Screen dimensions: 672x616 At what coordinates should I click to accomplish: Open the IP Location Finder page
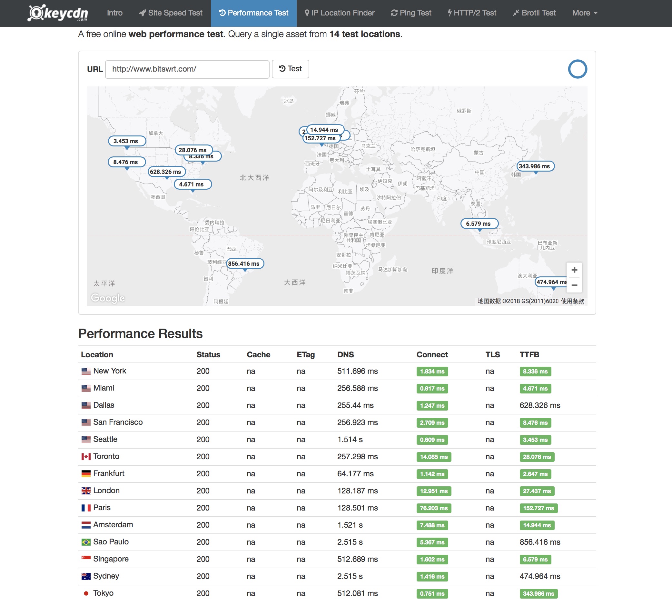point(339,13)
